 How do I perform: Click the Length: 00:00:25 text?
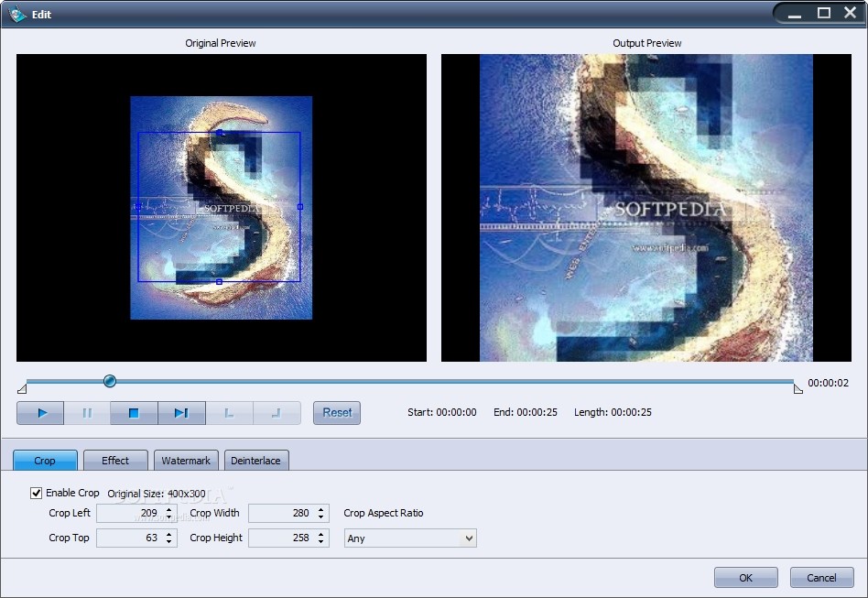tap(613, 412)
